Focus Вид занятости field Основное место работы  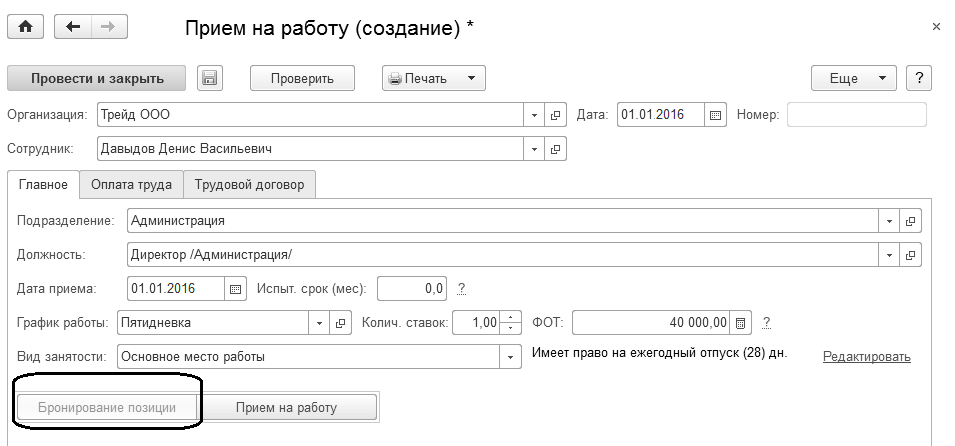tap(309, 358)
